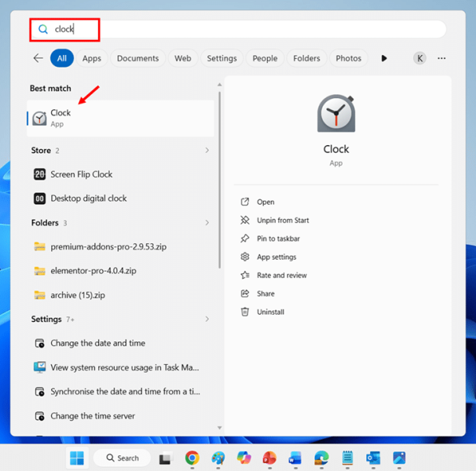Viewport: 476px width, 471px height.
Task: Click Rate and review text
Action: pos(282,276)
